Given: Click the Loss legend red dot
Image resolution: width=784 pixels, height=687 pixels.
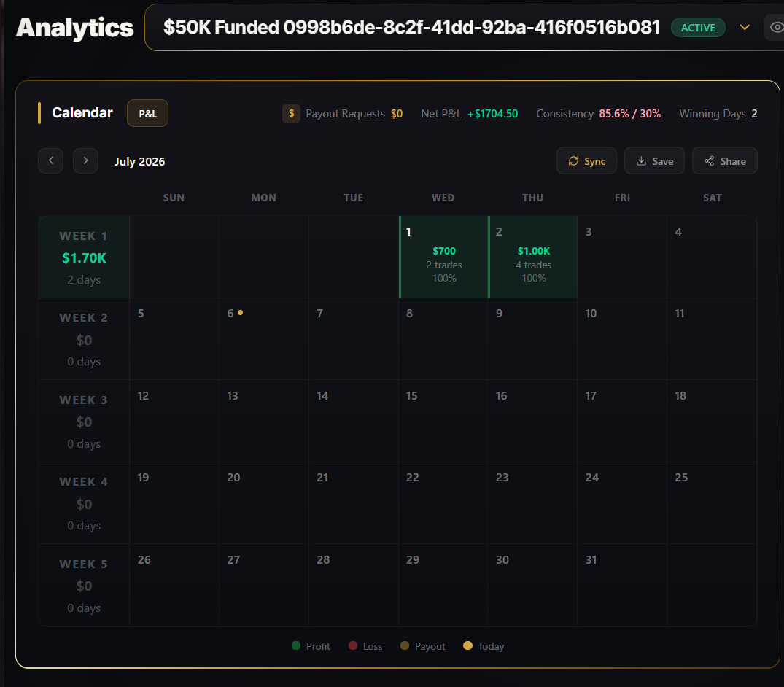Looking at the screenshot, I should click(353, 645).
